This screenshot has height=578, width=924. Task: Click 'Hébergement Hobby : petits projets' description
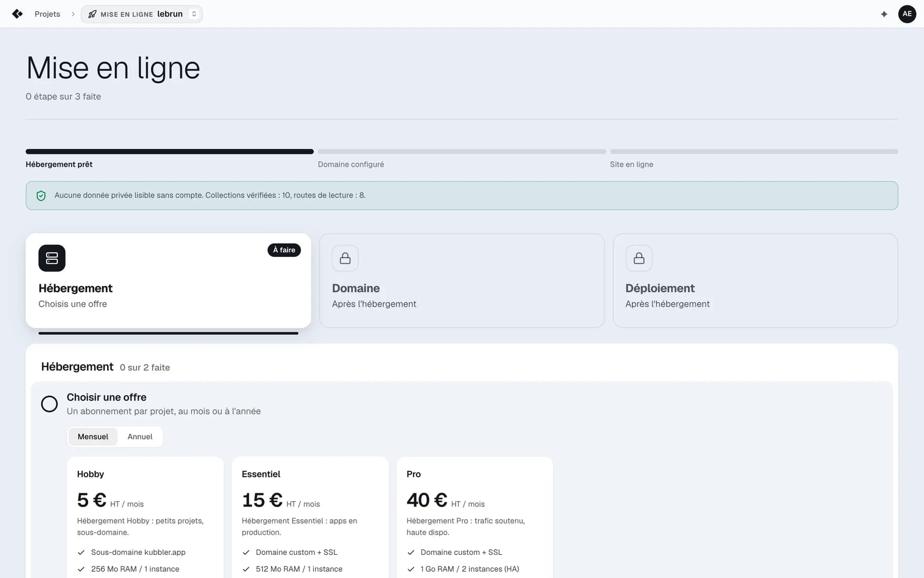tap(140, 527)
